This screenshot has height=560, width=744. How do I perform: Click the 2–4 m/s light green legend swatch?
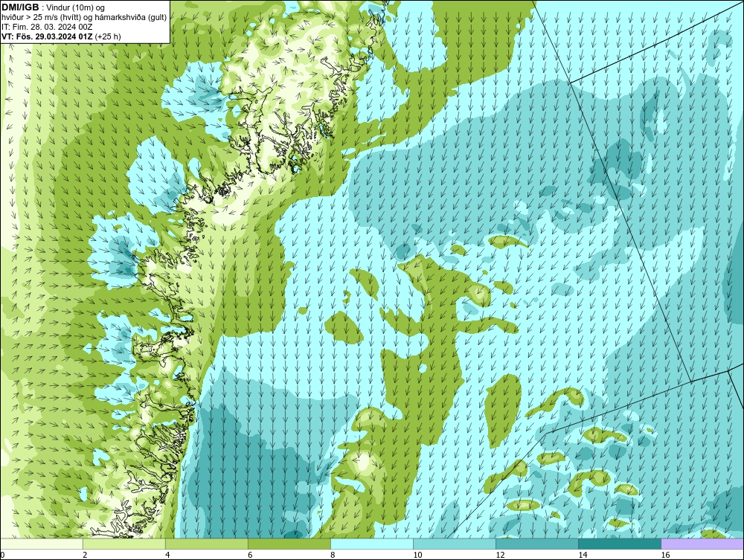click(124, 544)
